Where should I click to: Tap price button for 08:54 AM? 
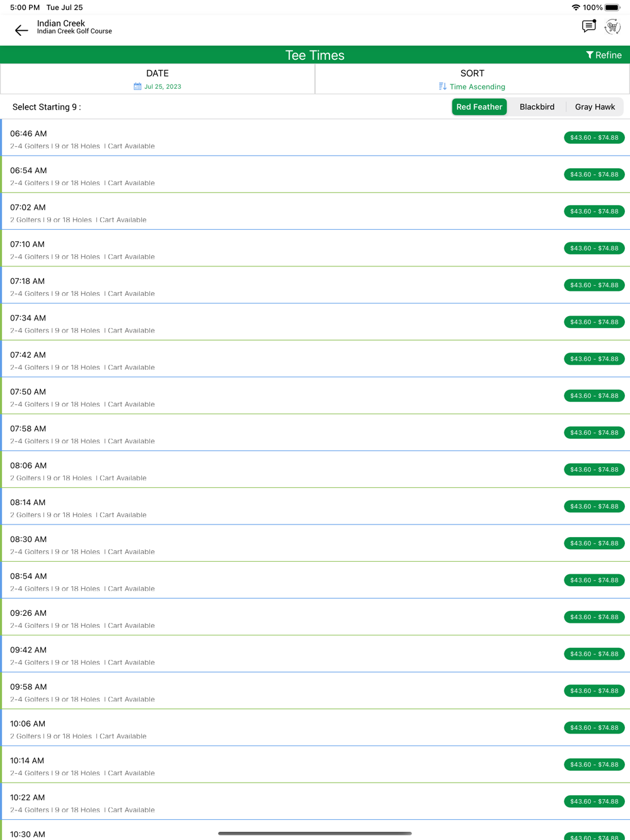[594, 580]
